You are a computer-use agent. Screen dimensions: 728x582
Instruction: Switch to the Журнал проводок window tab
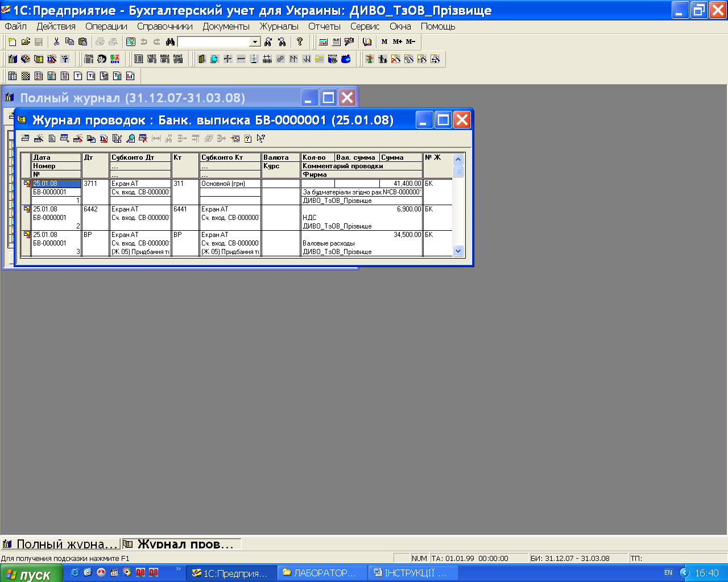coord(181,544)
